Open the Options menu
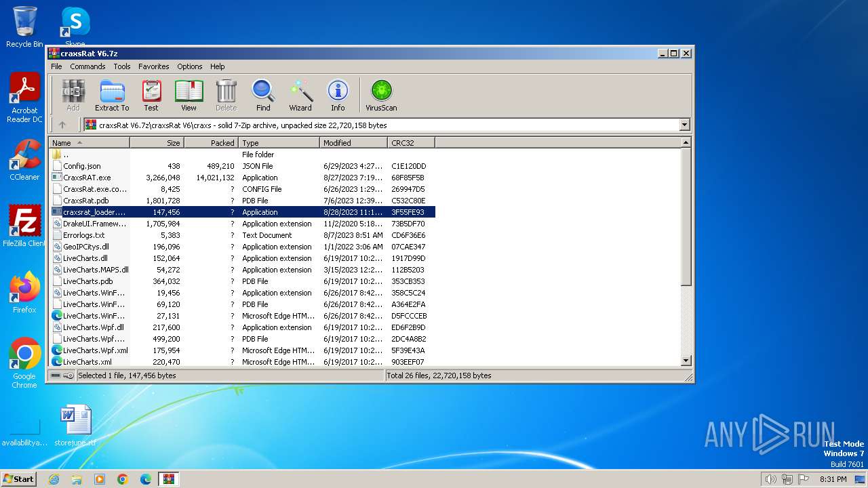The width and height of the screenshot is (868, 488). pyautogui.click(x=190, y=66)
